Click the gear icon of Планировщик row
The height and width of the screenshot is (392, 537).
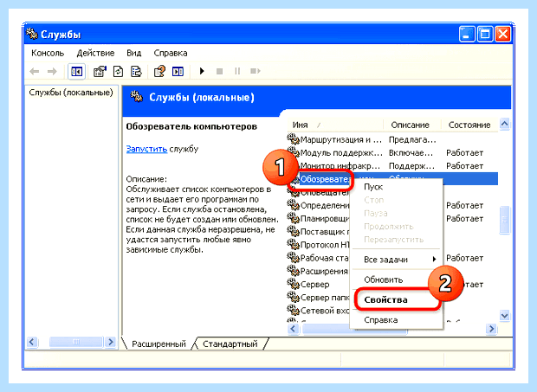click(293, 218)
